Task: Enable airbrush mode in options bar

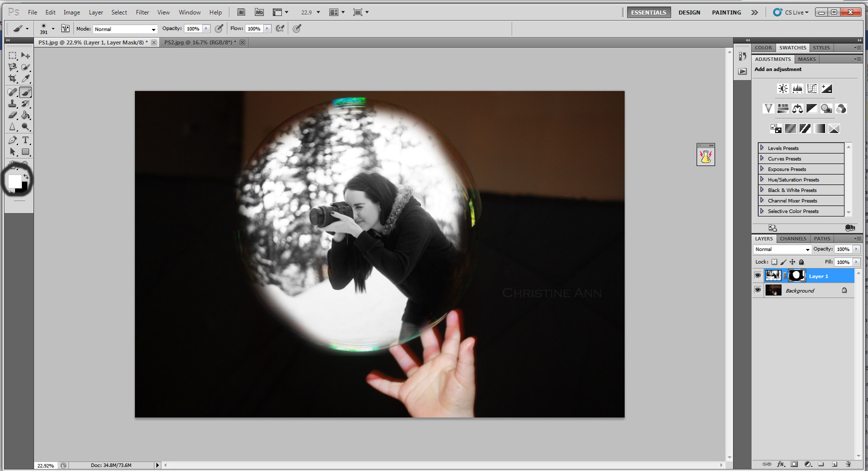Action: pyautogui.click(x=280, y=28)
